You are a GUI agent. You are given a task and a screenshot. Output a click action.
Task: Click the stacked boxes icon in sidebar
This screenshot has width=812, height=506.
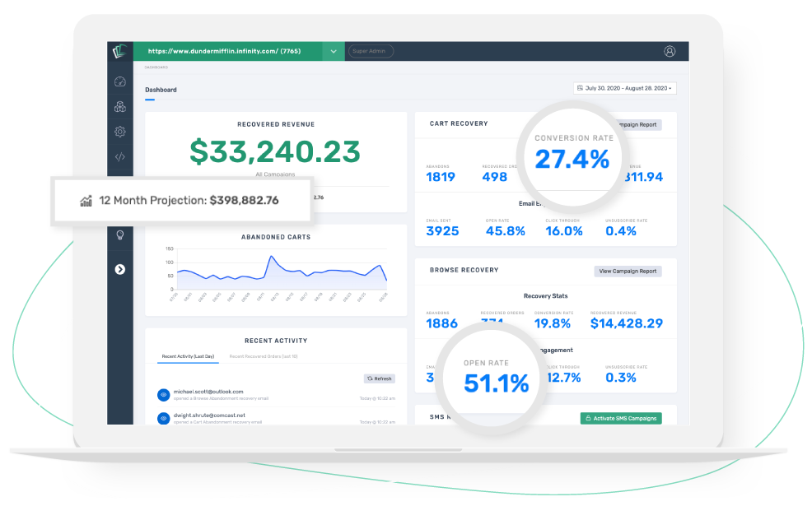tap(120, 107)
